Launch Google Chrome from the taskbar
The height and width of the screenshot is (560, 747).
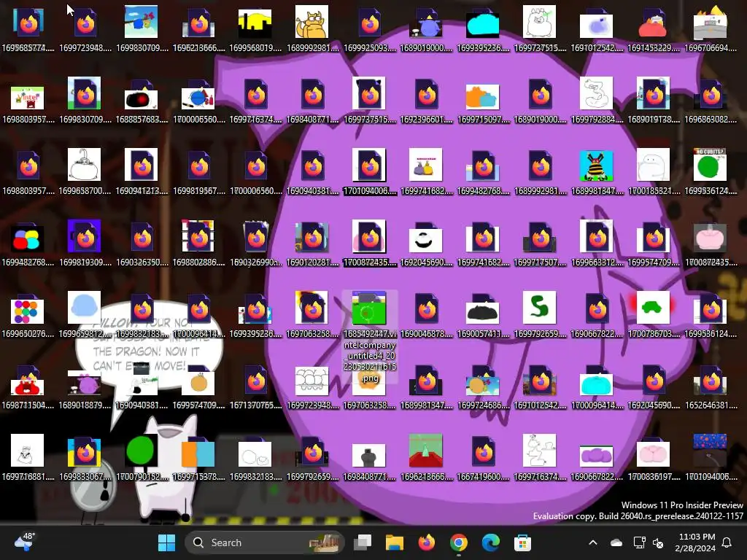click(458, 542)
